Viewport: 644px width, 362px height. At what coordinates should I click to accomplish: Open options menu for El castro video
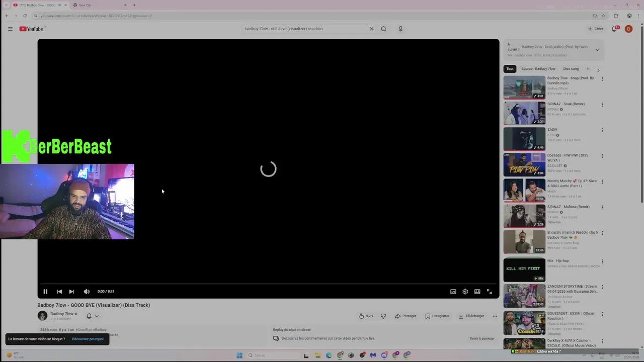(x=602, y=233)
